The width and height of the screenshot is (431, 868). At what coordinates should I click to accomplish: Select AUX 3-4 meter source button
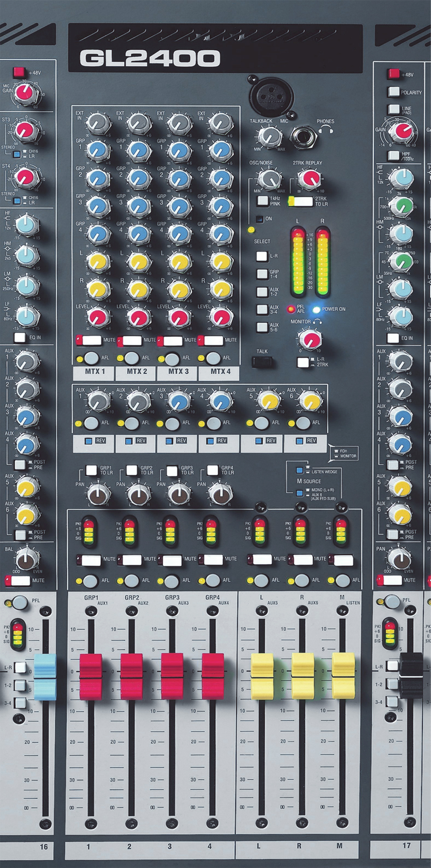pos(262,309)
